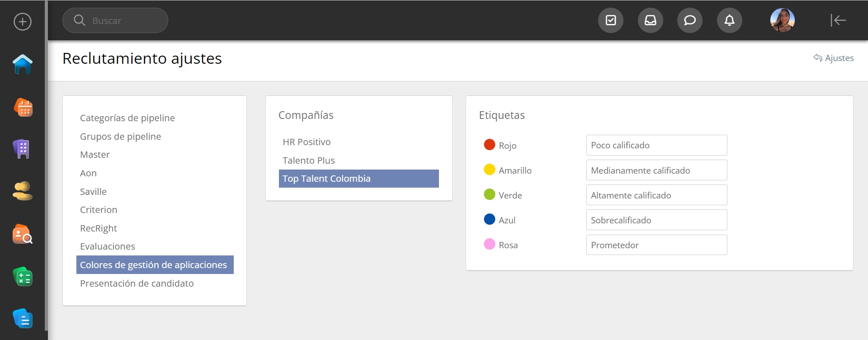
Task: Click the user profile avatar
Action: pos(782,20)
